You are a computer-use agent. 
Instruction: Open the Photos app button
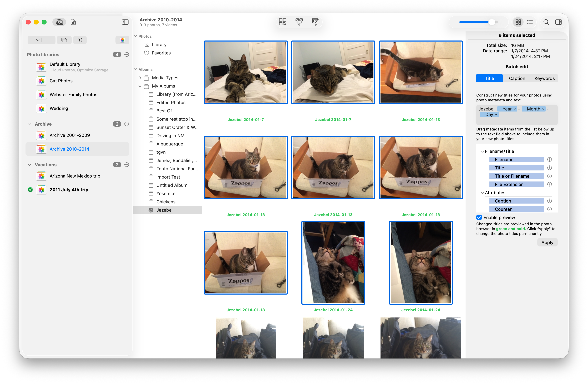(x=122, y=40)
